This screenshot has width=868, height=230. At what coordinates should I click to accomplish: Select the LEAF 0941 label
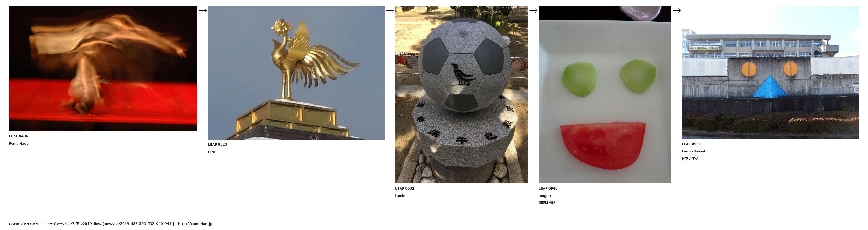[x=691, y=144]
